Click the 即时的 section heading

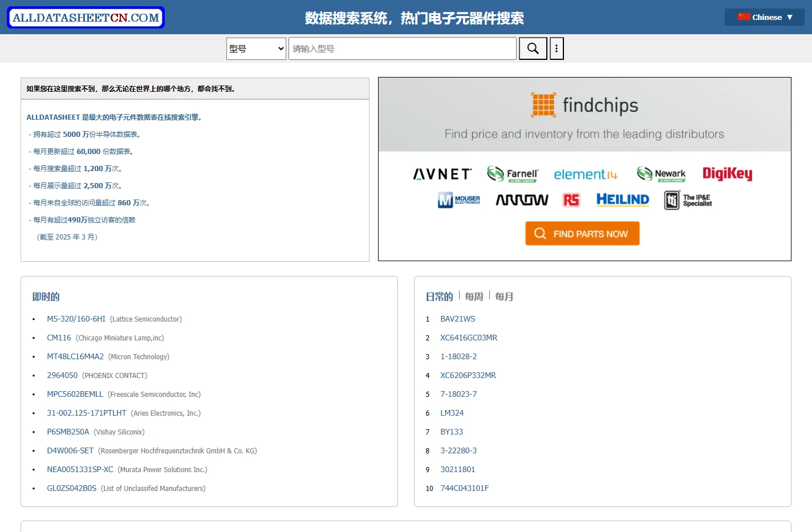tap(46, 297)
